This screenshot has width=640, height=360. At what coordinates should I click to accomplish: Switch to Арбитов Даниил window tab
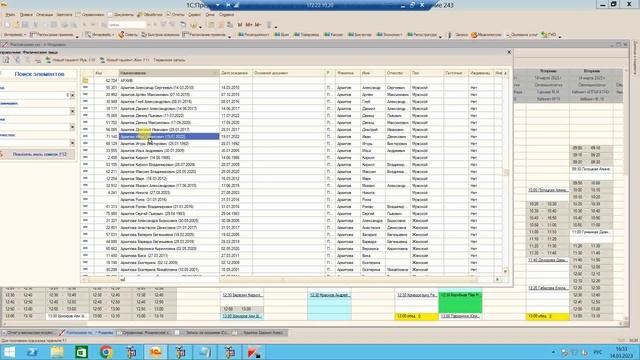260,333
